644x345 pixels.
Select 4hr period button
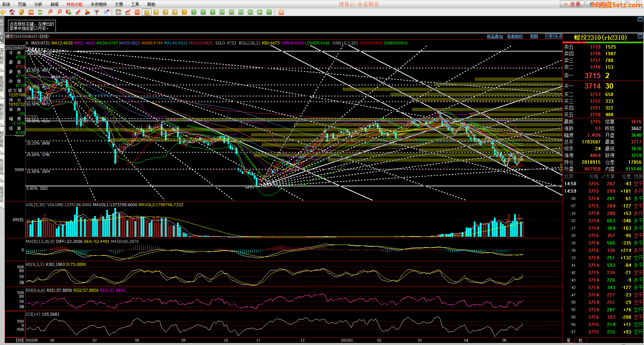click(260, 12)
